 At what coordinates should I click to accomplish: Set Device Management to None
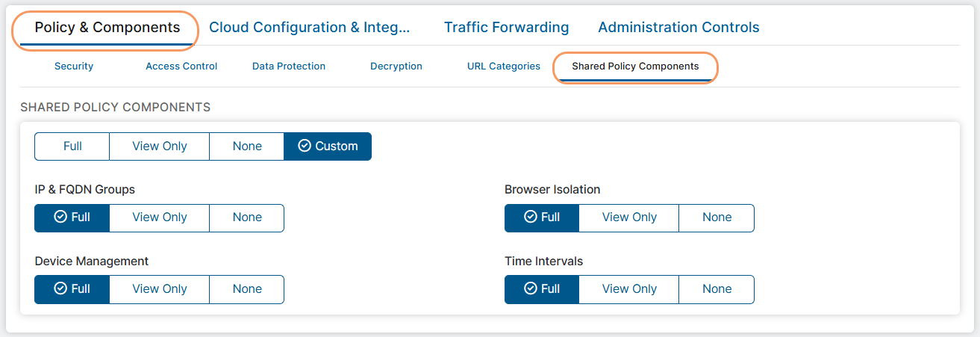tap(247, 289)
